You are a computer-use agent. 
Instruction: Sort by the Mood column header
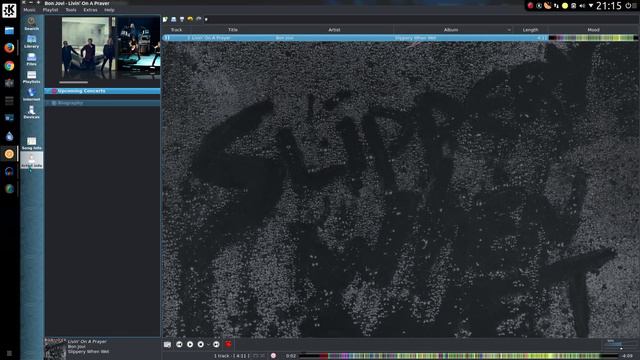[593, 30]
